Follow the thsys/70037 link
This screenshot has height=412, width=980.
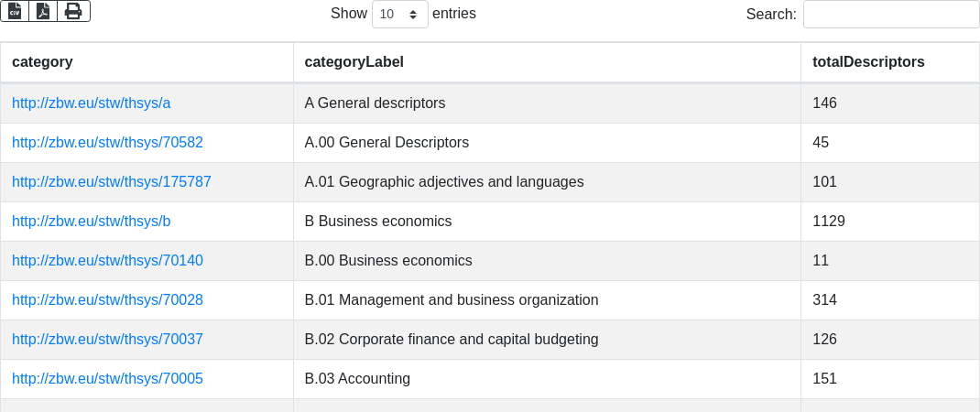pos(107,340)
